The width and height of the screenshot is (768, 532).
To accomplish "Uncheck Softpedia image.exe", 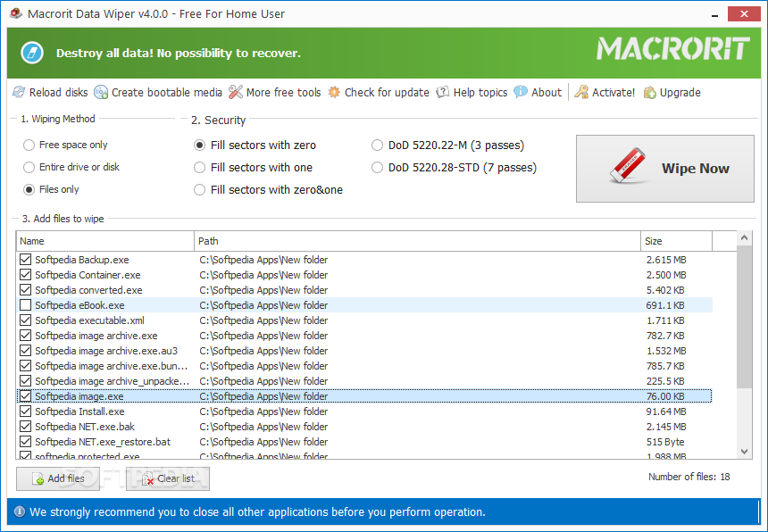I will tap(26, 396).
